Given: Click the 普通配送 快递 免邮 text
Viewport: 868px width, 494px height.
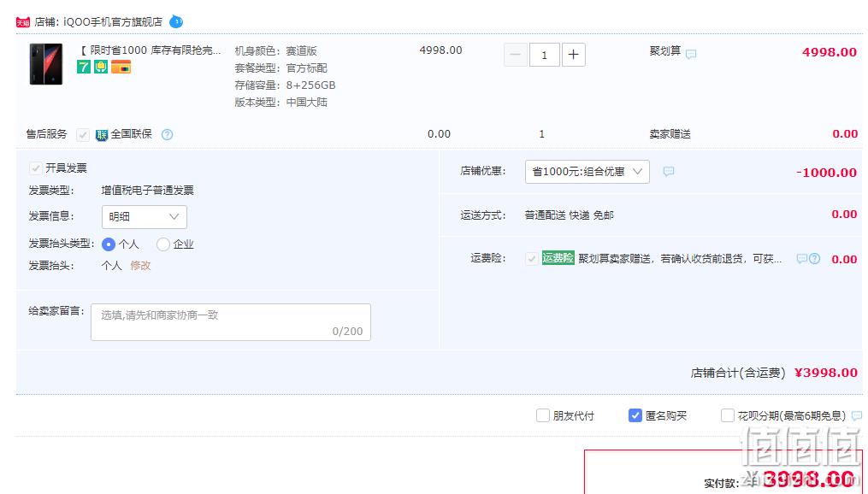Looking at the screenshot, I should click(569, 215).
